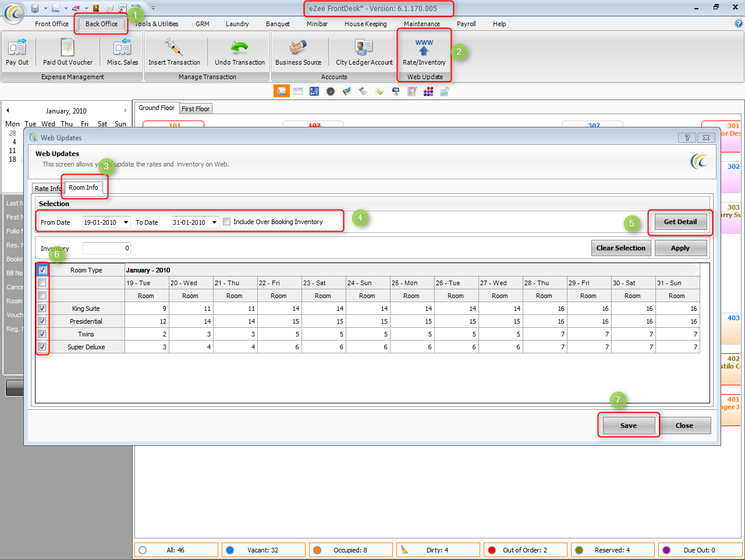Click the Inventory input field

coord(107,248)
